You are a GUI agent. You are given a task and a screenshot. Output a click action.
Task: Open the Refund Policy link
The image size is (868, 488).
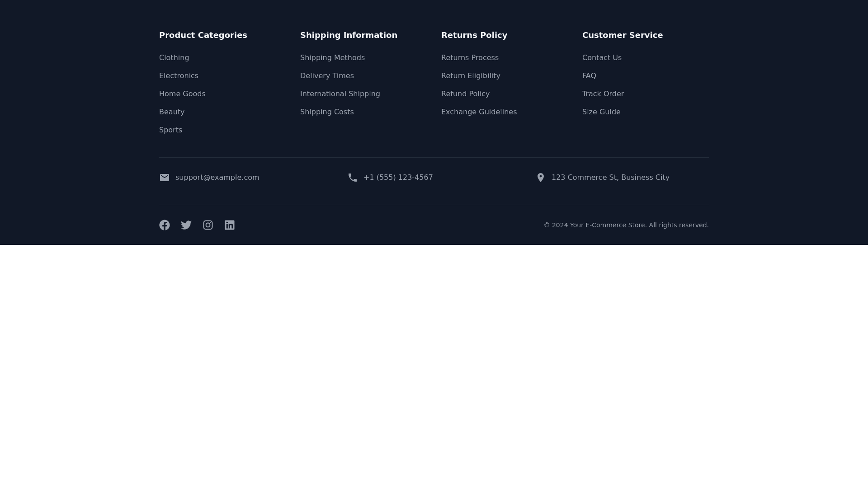(x=465, y=94)
